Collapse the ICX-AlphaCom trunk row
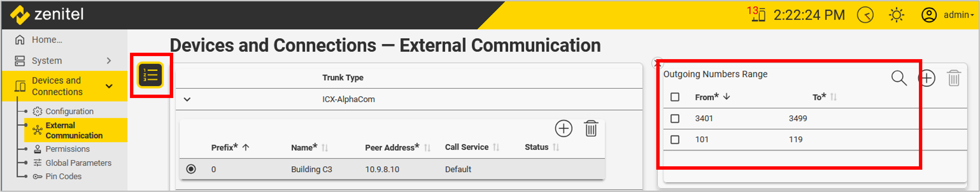This screenshot has width=980, height=192. click(x=187, y=99)
